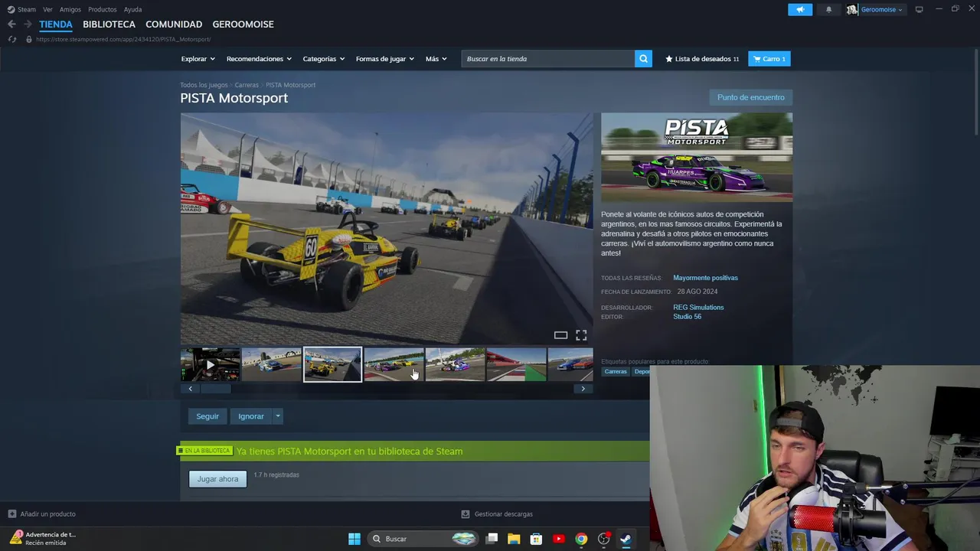Reload the store page
The width and height of the screenshot is (980, 551).
(x=11, y=39)
